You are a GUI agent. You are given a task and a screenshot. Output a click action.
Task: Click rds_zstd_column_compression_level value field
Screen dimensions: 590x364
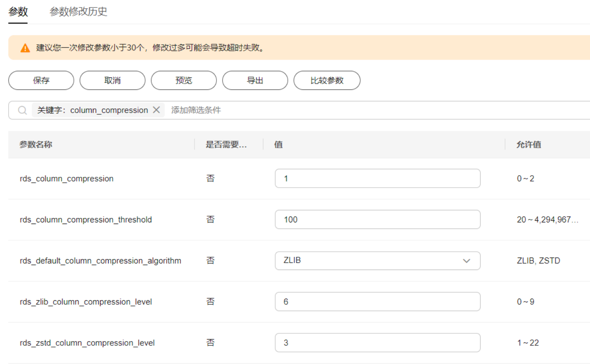point(377,343)
